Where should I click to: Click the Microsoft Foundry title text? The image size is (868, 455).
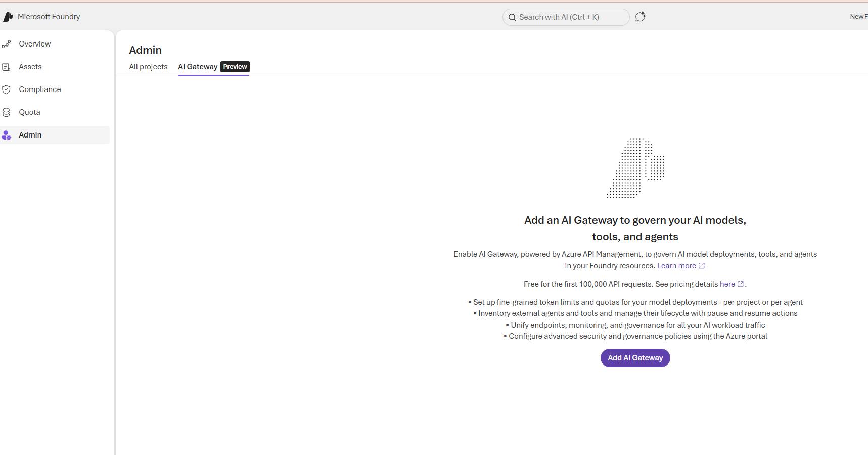coord(49,17)
